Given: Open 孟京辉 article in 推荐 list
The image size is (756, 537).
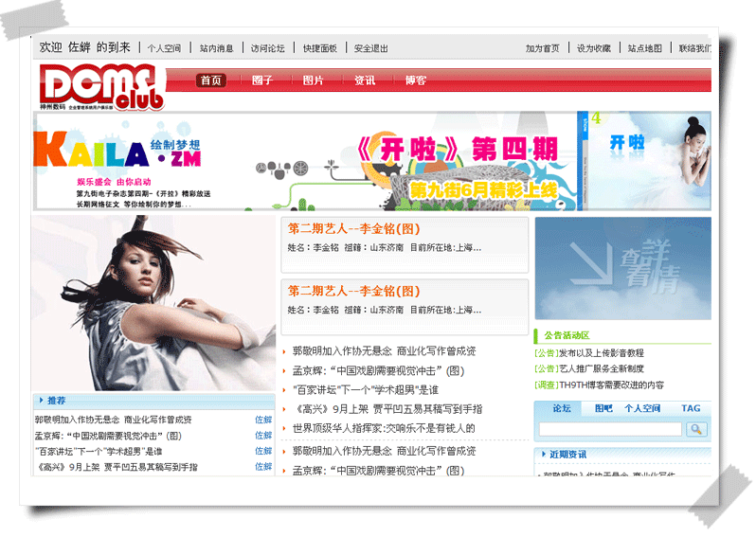Looking at the screenshot, I should click(x=108, y=436).
